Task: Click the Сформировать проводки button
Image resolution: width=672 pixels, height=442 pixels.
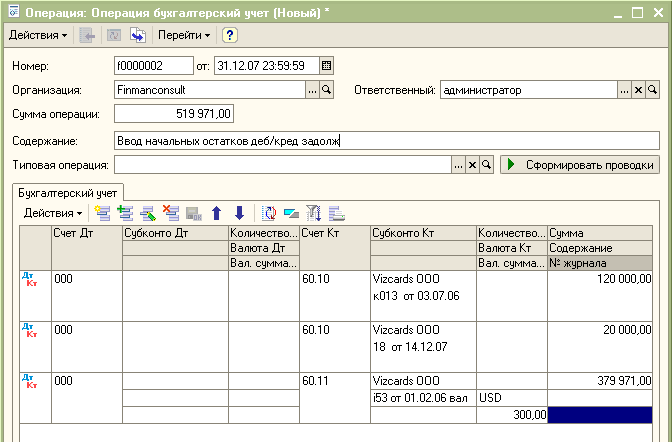Action: pos(580,165)
